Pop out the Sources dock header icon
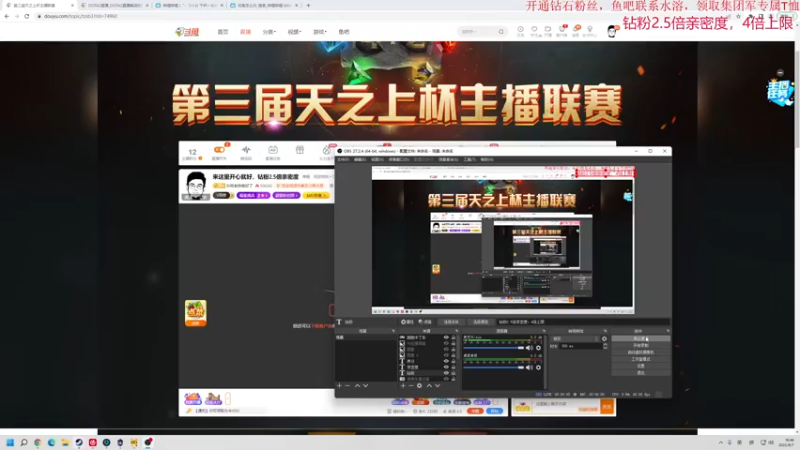The width and height of the screenshot is (800, 450). click(x=457, y=331)
